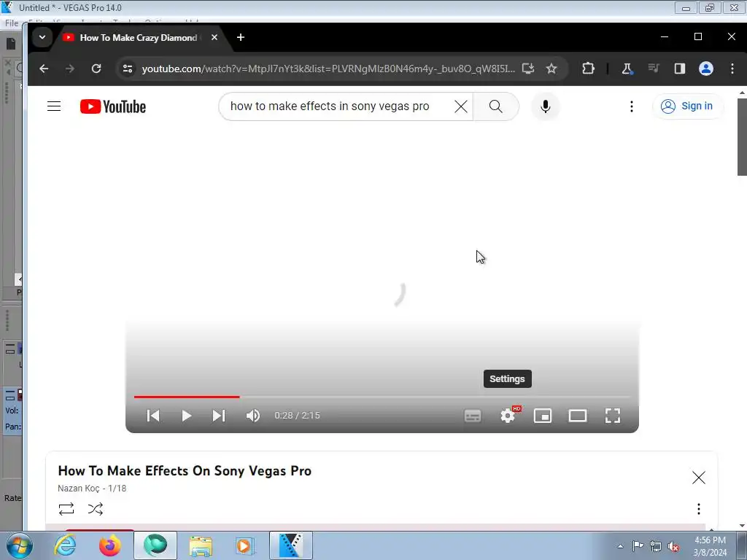Open the YouTube guide hamburger menu
The height and width of the screenshot is (560, 747).
tap(54, 106)
